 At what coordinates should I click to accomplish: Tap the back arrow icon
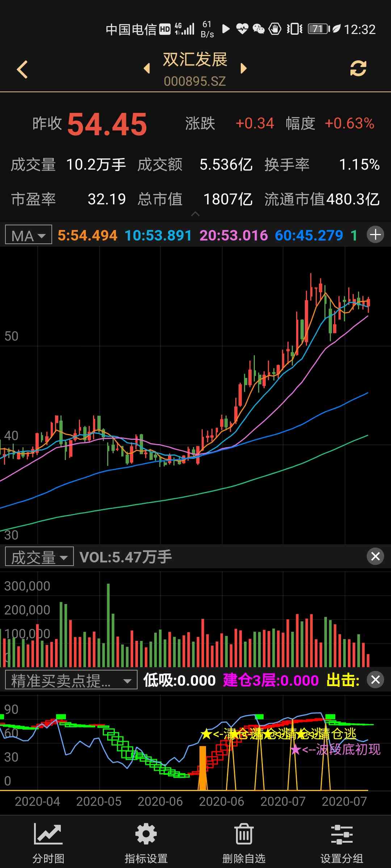coord(22,69)
